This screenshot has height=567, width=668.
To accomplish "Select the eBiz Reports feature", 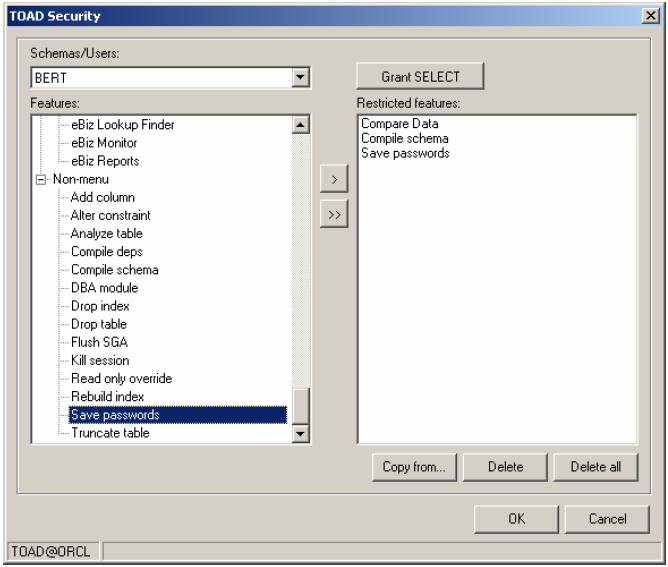I will coord(105,161).
